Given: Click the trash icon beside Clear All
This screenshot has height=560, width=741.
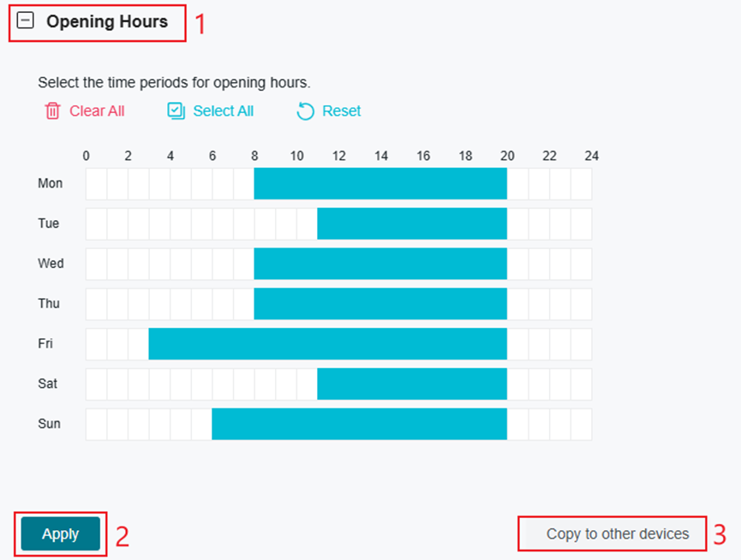Looking at the screenshot, I should [x=53, y=110].
